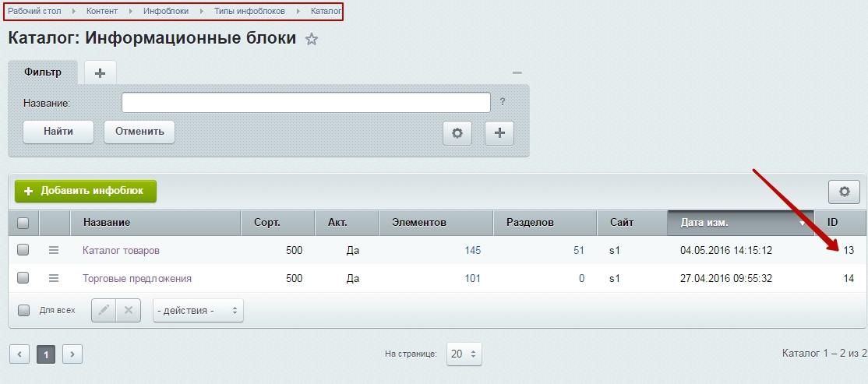Viewport: 868px width, 384px height.
Task: Open table settings gear in list header
Action: [x=843, y=192]
